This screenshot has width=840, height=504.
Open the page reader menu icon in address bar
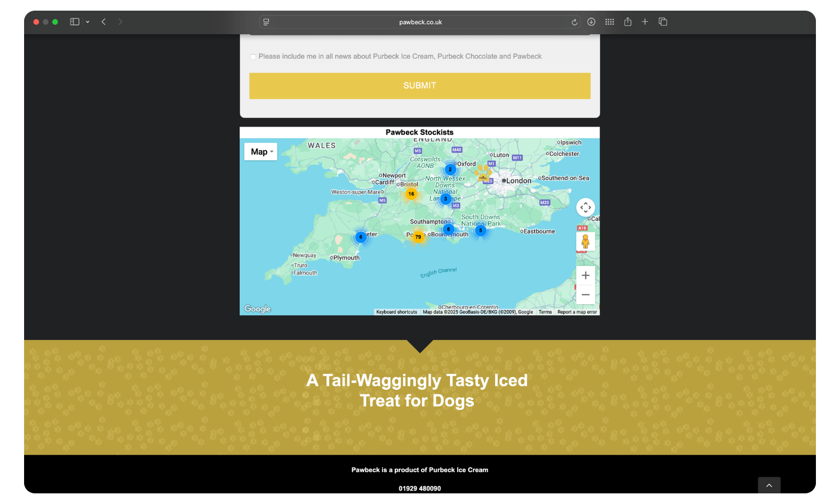click(x=267, y=22)
